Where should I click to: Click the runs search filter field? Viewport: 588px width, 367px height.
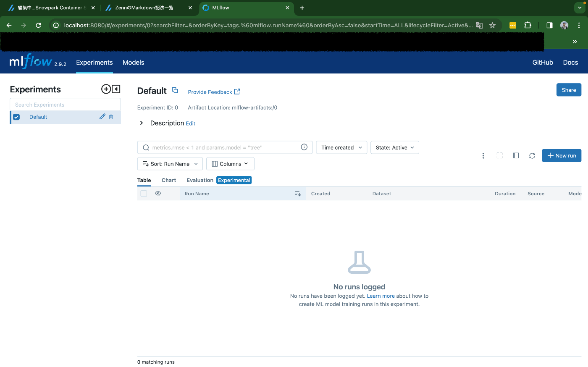click(225, 147)
